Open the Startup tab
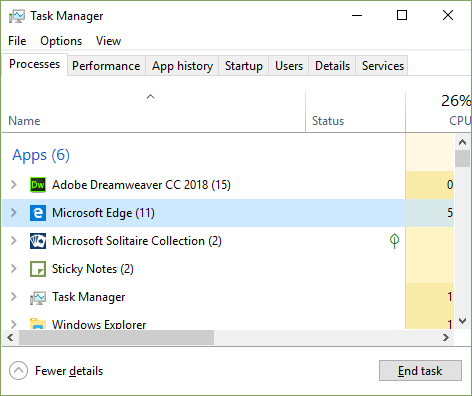This screenshot has height=396, width=472. [x=244, y=66]
